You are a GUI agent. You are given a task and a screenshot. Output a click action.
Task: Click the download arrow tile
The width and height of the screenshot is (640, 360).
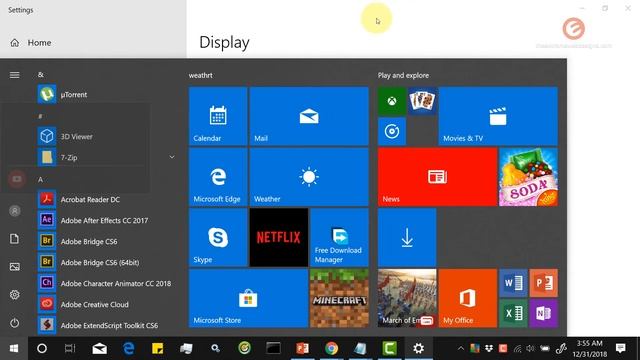point(407,238)
